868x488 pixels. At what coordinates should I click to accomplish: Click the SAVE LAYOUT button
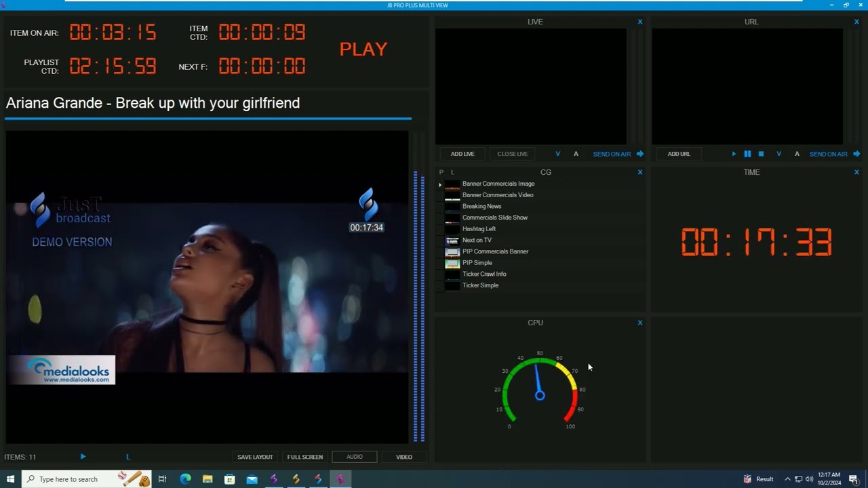pos(255,457)
